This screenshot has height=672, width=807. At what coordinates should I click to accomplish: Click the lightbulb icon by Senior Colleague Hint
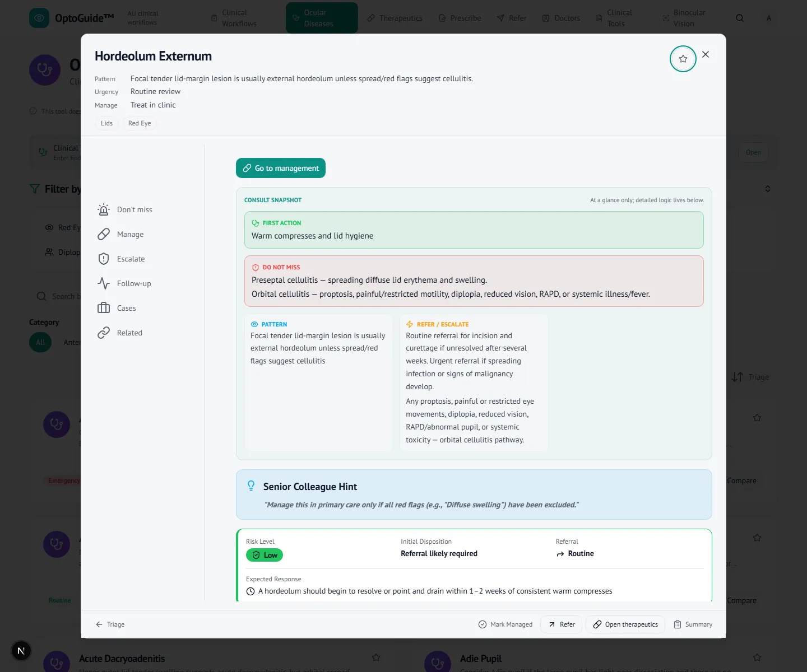(x=251, y=486)
